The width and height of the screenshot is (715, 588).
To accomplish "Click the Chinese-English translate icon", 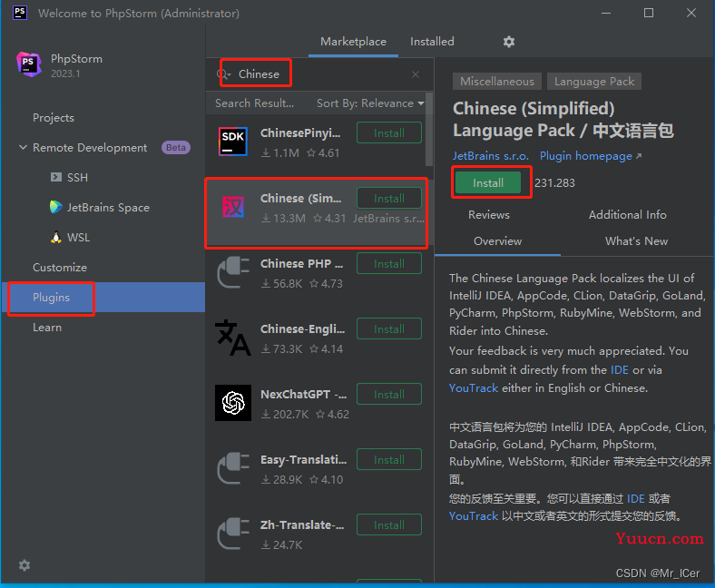I will [x=233, y=338].
